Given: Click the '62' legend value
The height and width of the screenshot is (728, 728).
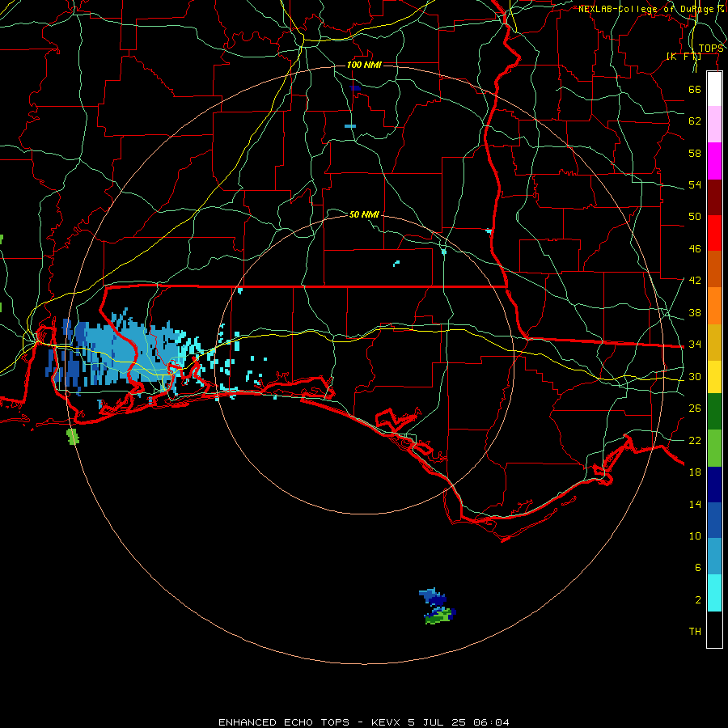Looking at the screenshot, I should (695, 121).
